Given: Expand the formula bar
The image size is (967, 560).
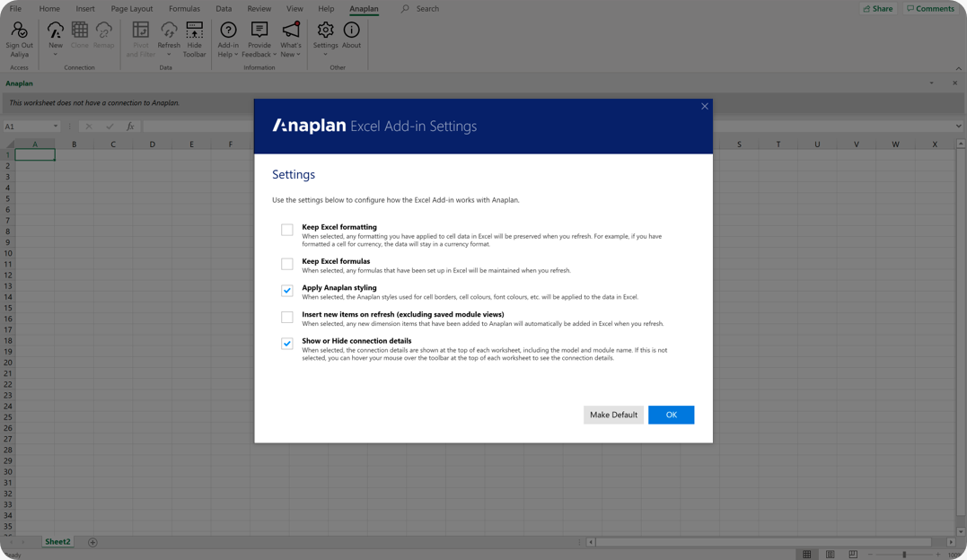Looking at the screenshot, I should coord(958,127).
